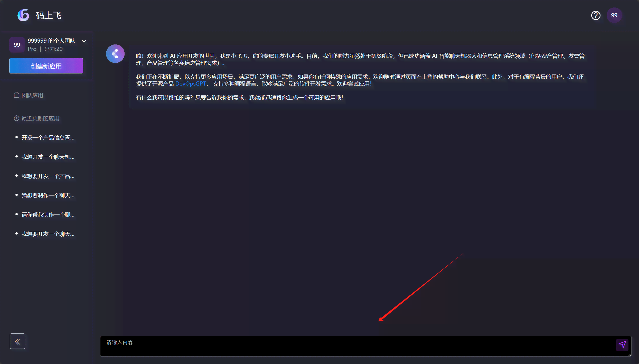Send message with paper plane icon

click(x=622, y=345)
